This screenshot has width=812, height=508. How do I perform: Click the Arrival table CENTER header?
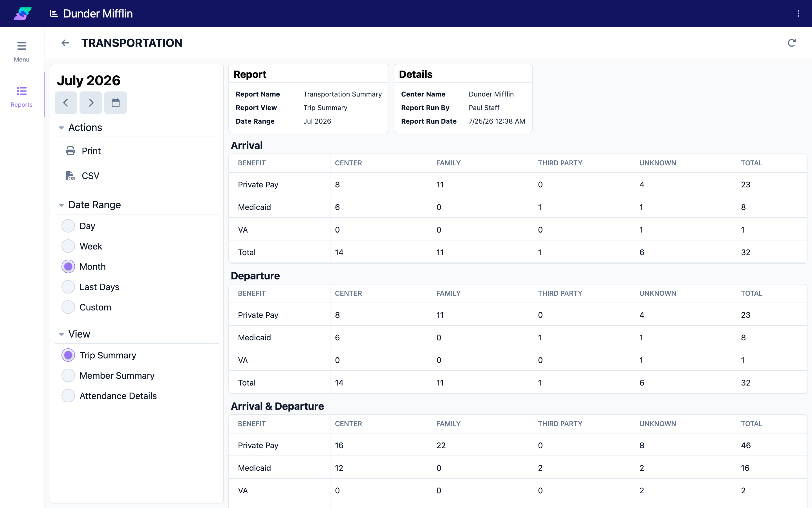coord(348,163)
